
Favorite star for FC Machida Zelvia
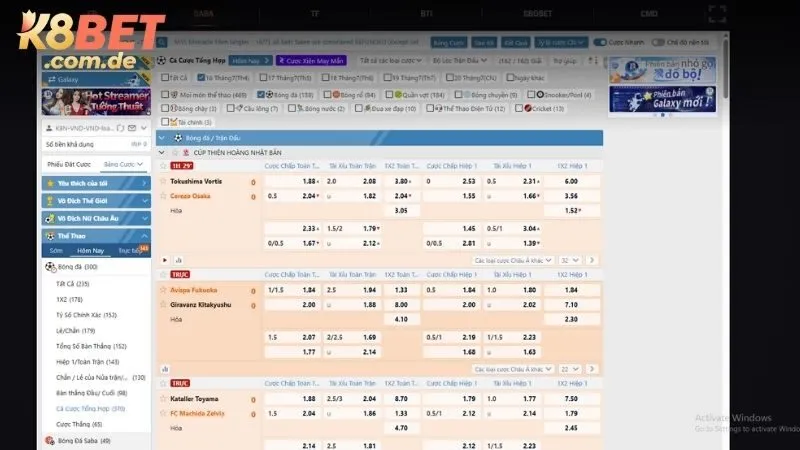pos(163,413)
